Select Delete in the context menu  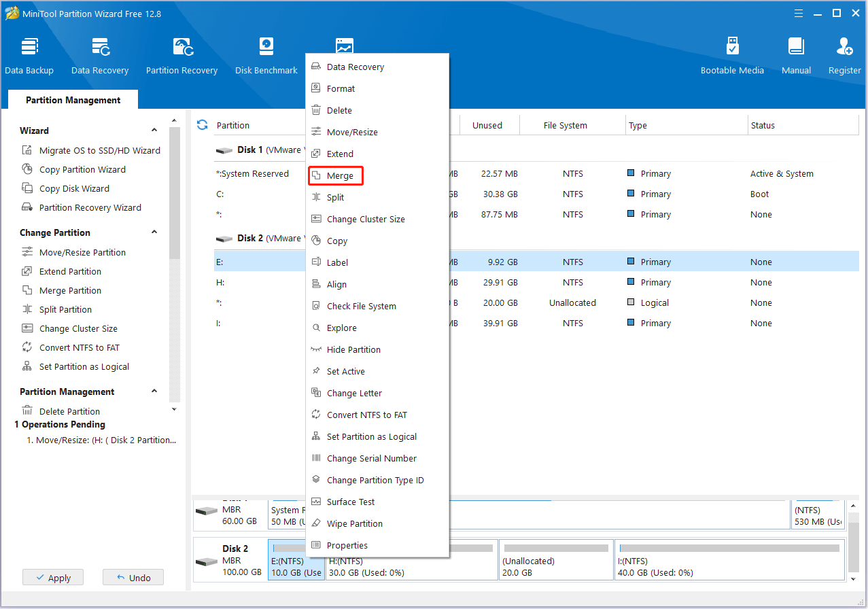tap(377, 110)
